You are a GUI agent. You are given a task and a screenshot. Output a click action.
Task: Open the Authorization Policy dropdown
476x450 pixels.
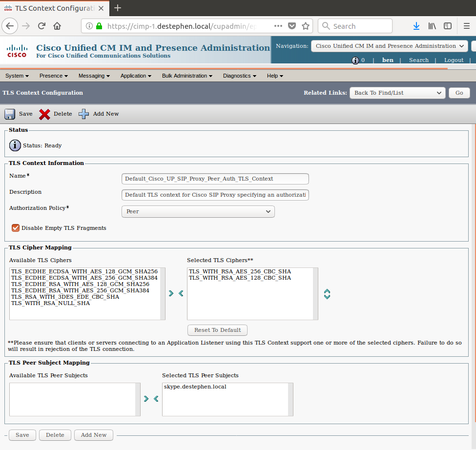198,211
